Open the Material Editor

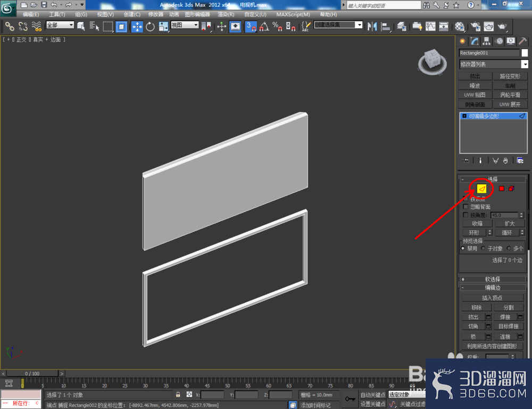460,27
